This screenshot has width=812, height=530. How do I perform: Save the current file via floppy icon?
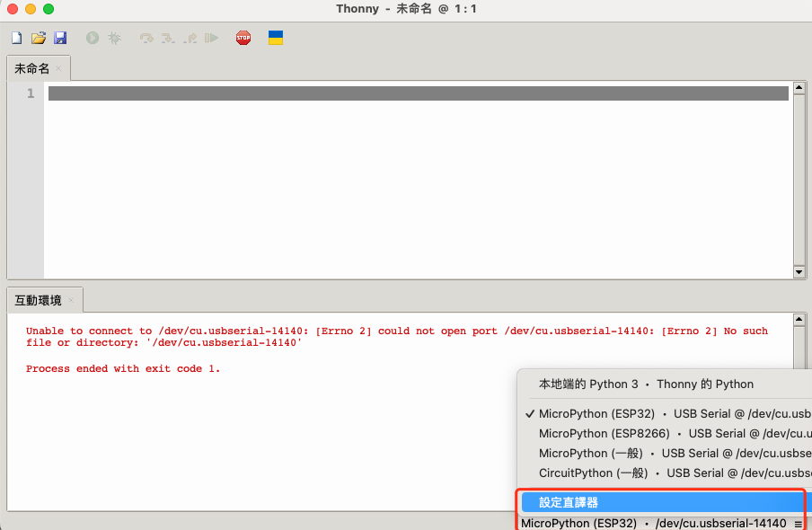(60, 38)
